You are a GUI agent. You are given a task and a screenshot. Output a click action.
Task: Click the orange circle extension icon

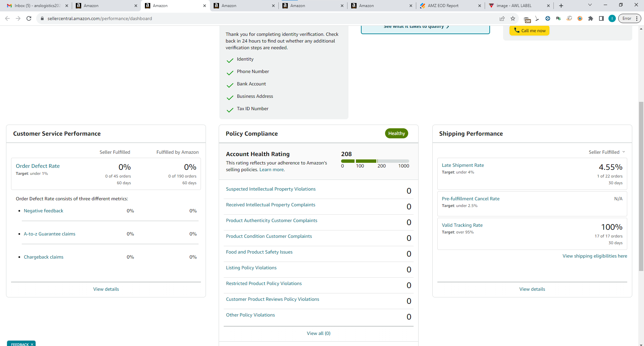point(580,18)
